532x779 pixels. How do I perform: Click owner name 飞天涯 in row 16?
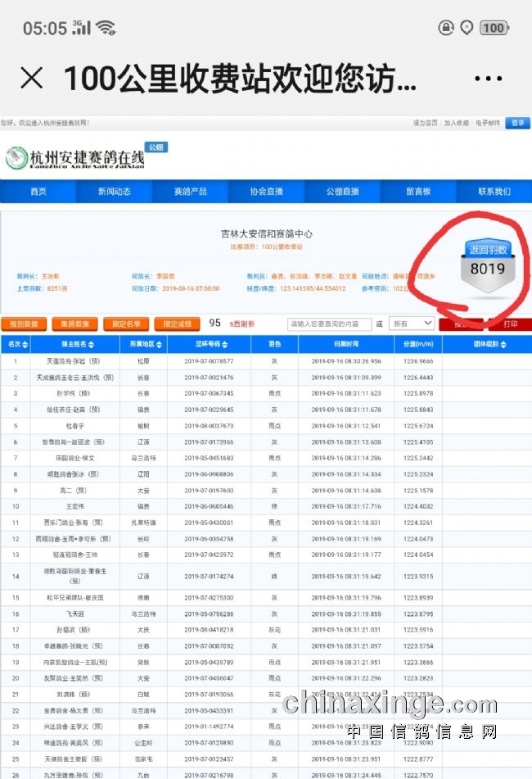coord(75,614)
